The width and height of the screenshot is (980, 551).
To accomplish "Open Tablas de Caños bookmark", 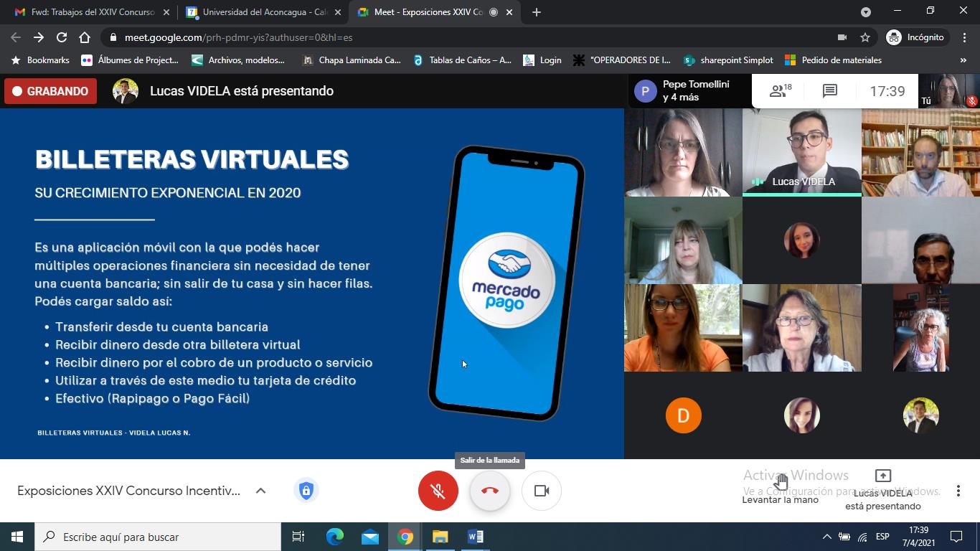I will 463,60.
